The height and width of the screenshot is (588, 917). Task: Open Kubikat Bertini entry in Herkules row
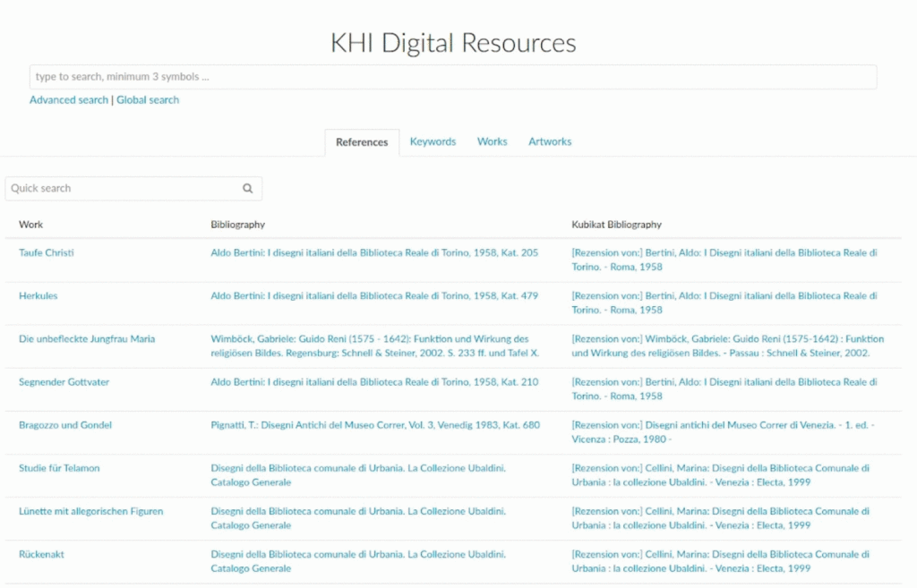coord(724,303)
